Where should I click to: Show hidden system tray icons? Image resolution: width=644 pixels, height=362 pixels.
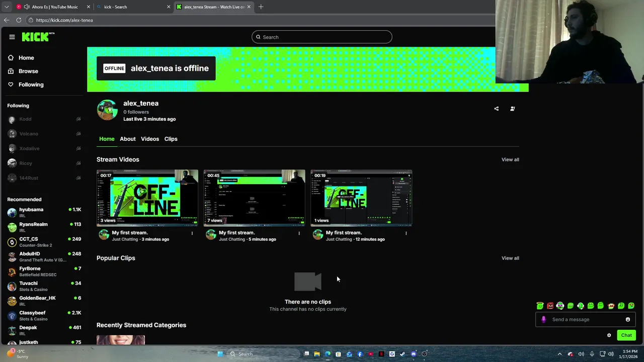559,354
